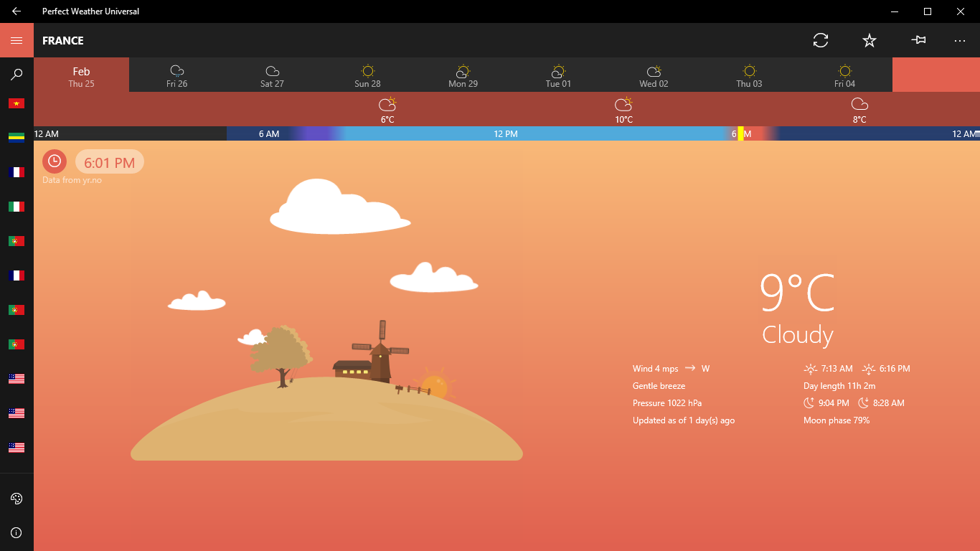Switch to the Mon 29 forecast tab
This screenshot has height=551, width=980.
coord(462,75)
